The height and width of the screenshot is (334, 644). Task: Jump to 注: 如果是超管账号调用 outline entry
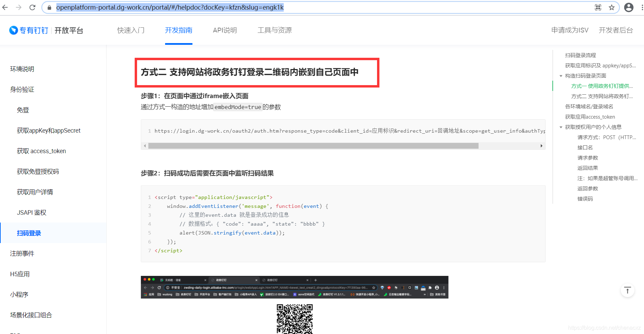607,178
